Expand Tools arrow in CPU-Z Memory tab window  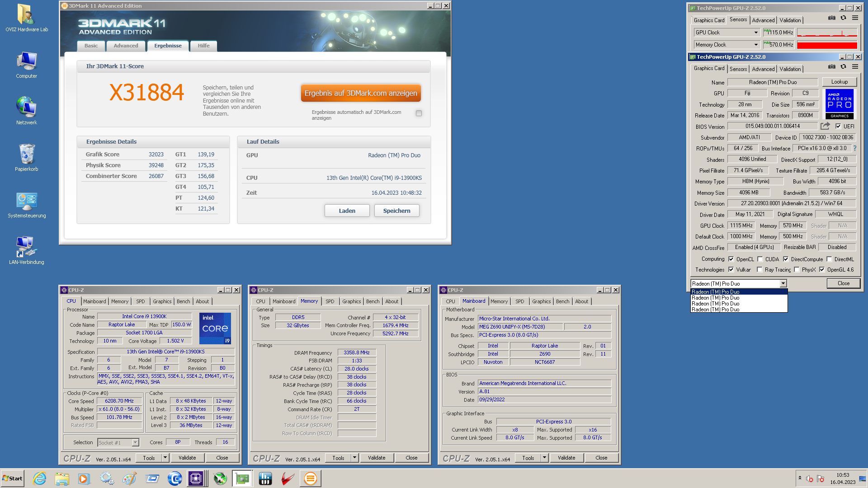[354, 458]
